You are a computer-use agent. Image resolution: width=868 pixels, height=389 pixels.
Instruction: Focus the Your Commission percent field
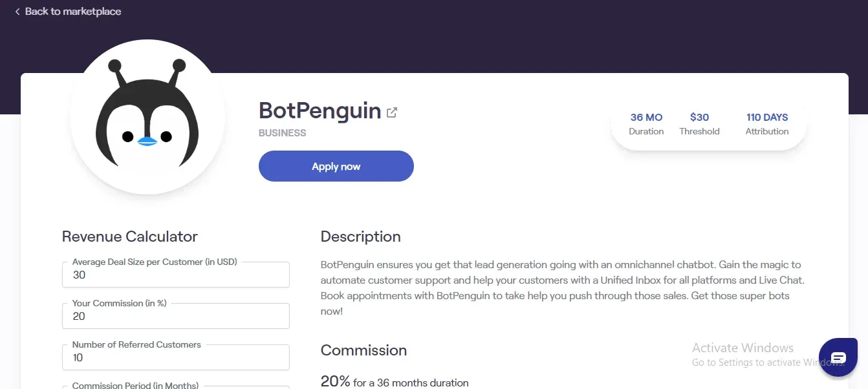[x=176, y=316]
